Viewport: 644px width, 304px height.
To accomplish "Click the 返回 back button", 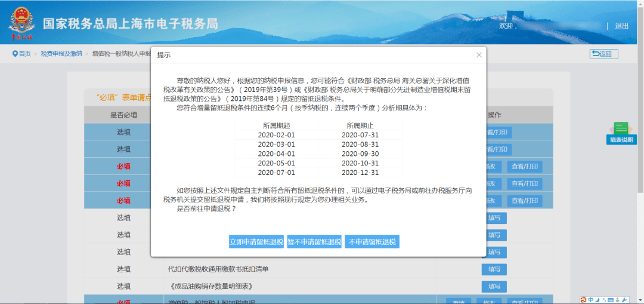I will click(603, 54).
